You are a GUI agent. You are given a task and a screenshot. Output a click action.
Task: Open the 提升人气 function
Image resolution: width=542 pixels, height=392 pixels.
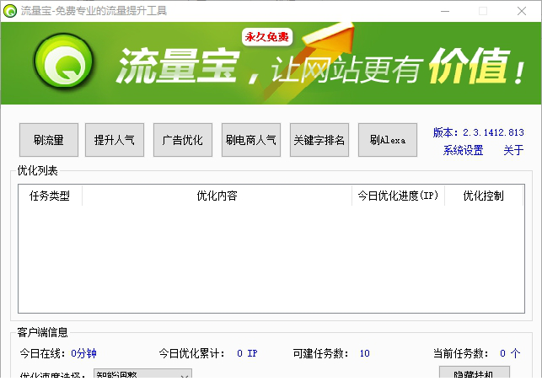tap(115, 140)
